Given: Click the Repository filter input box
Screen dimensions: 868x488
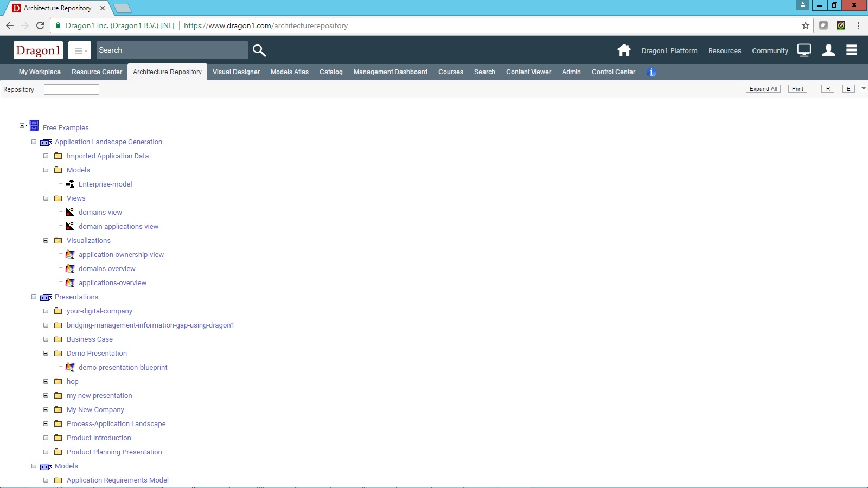Looking at the screenshot, I should [72, 89].
